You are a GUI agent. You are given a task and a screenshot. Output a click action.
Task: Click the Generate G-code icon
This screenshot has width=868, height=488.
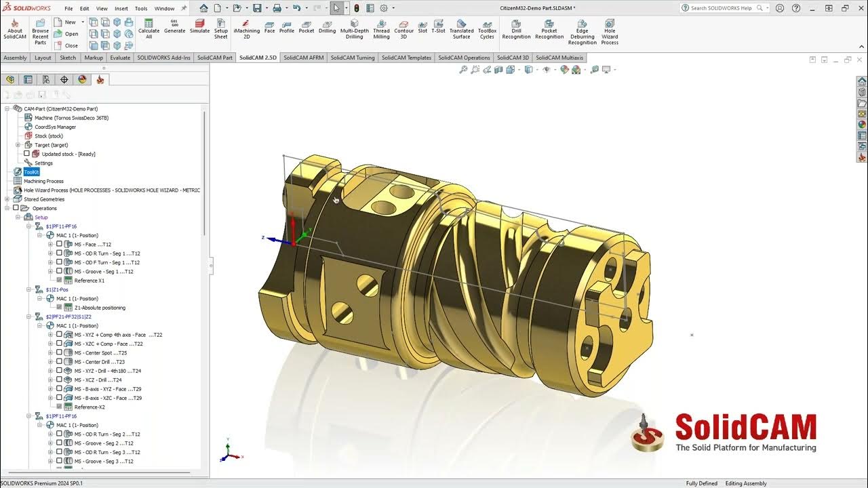coord(174,22)
